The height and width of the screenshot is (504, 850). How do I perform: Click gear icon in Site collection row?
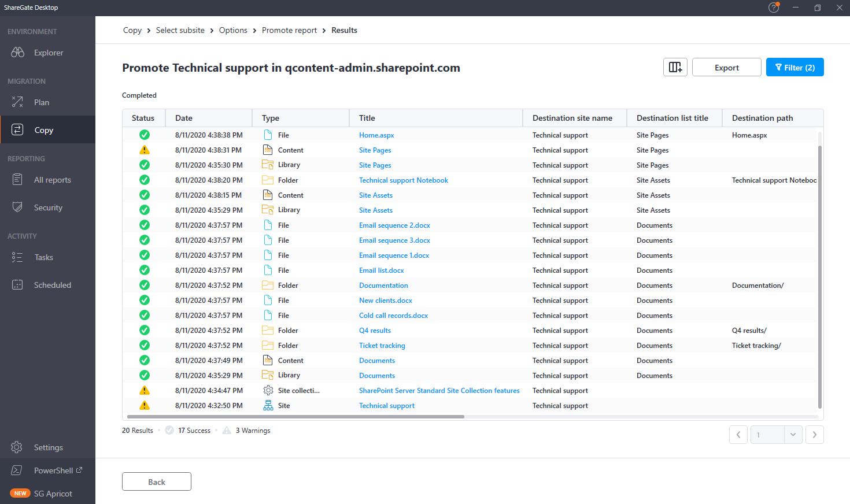(268, 390)
